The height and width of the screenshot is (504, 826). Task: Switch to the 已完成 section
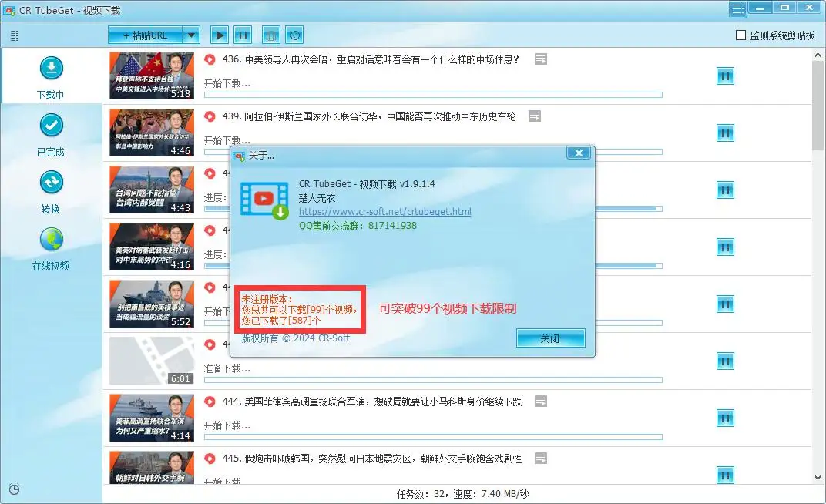click(51, 136)
